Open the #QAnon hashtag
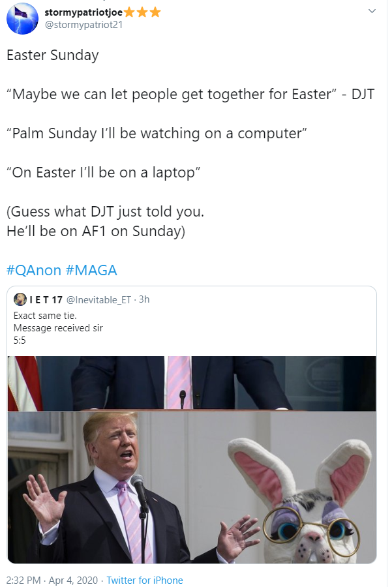 (x=34, y=270)
